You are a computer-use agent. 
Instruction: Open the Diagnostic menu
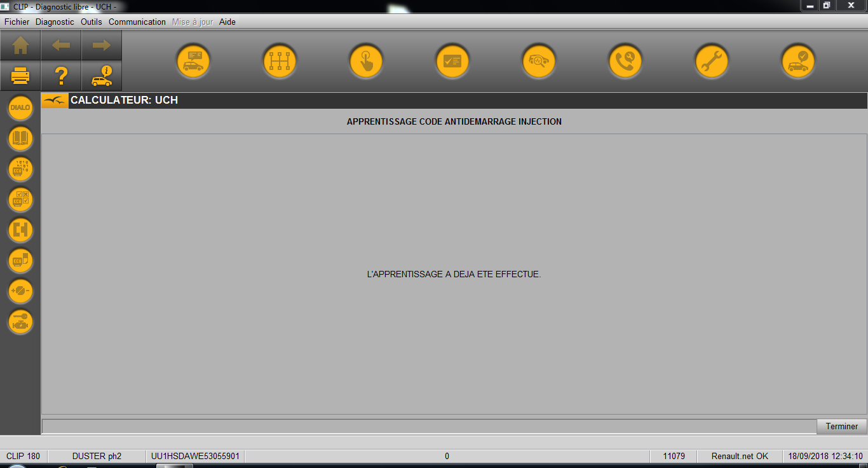coord(55,22)
